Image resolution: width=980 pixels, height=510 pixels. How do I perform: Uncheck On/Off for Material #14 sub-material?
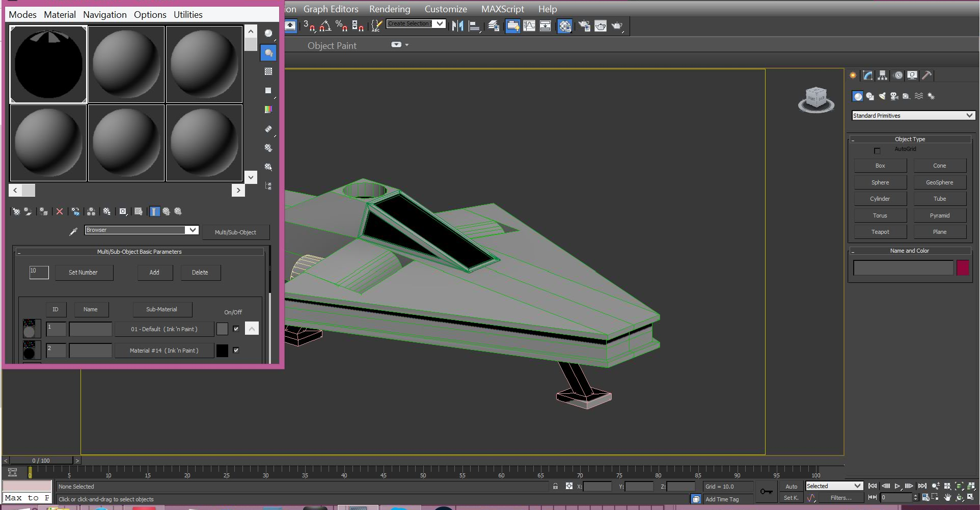click(236, 350)
